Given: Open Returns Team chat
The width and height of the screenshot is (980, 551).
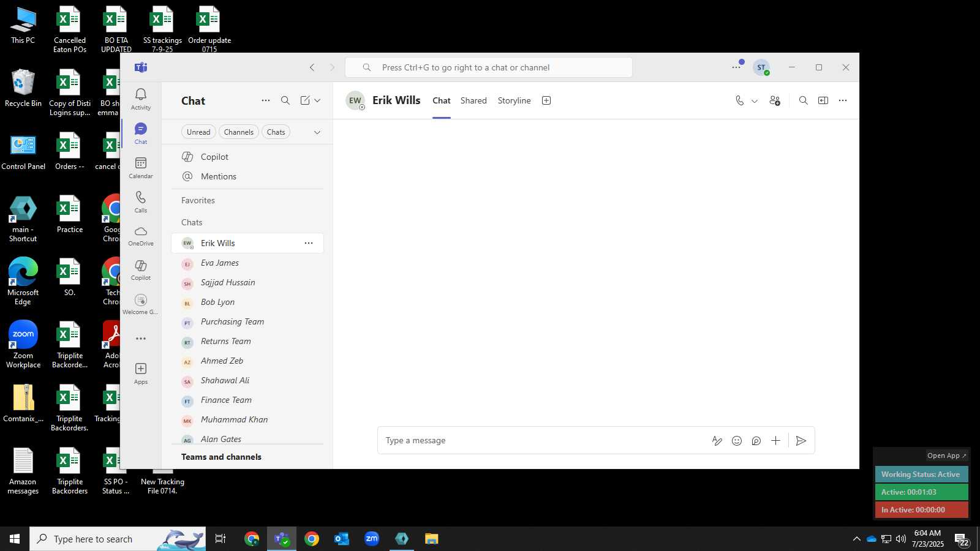Looking at the screenshot, I should coord(247,341).
